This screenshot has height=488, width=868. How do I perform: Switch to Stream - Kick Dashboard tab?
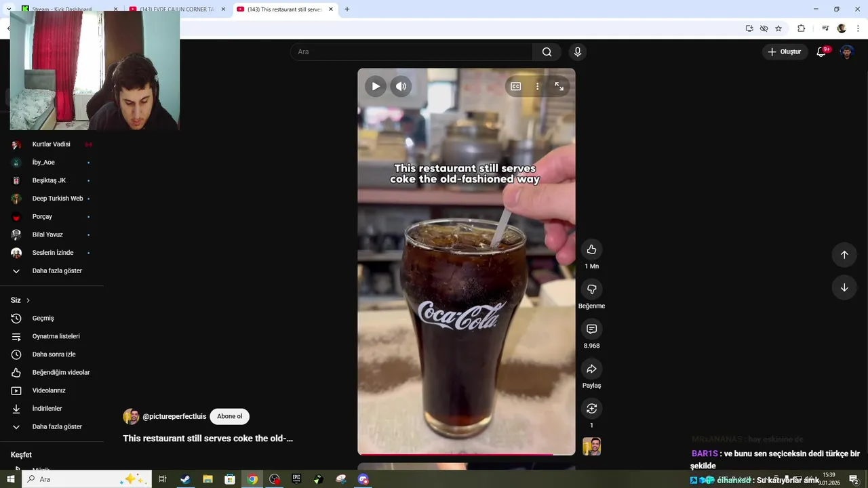pyautogui.click(x=68, y=9)
